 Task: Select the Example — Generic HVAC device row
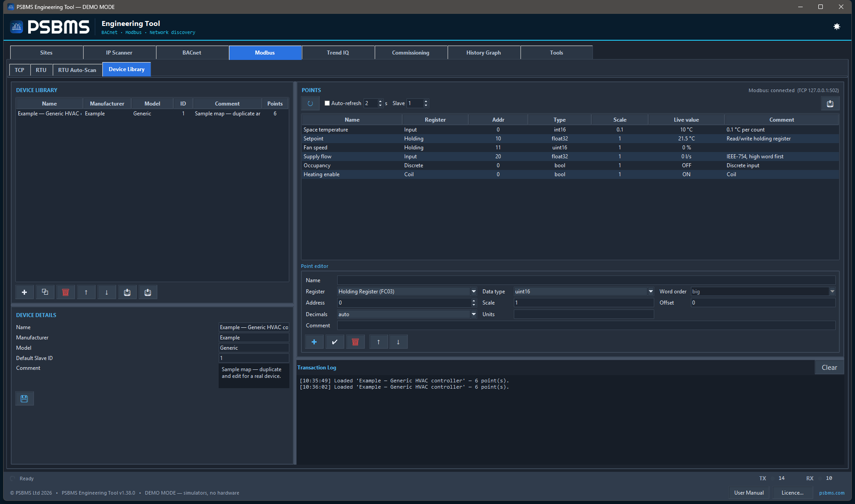(x=152, y=114)
